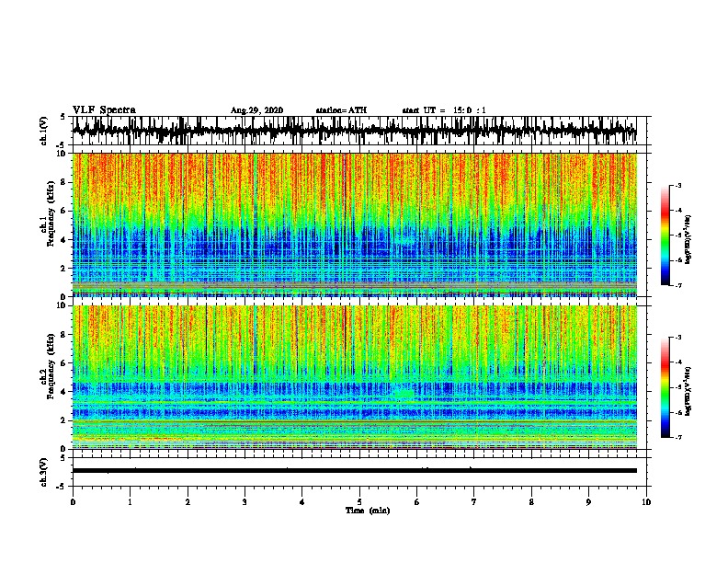Click the ch.2 spectrogram color bar
Image resolution: width=728 pixels, height=563 pixels.
(x=665, y=387)
